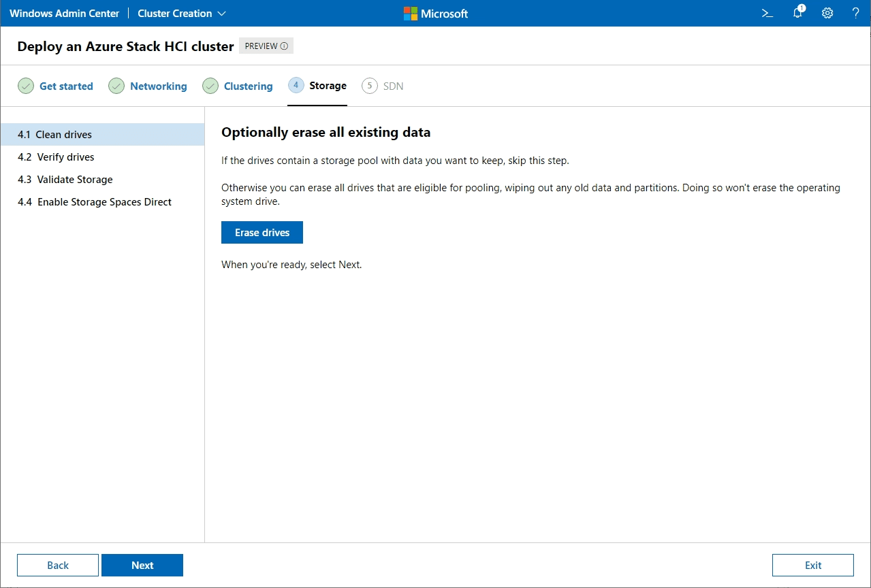The width and height of the screenshot is (871, 588).
Task: Click the PREVIEW info badge
Action: click(266, 46)
